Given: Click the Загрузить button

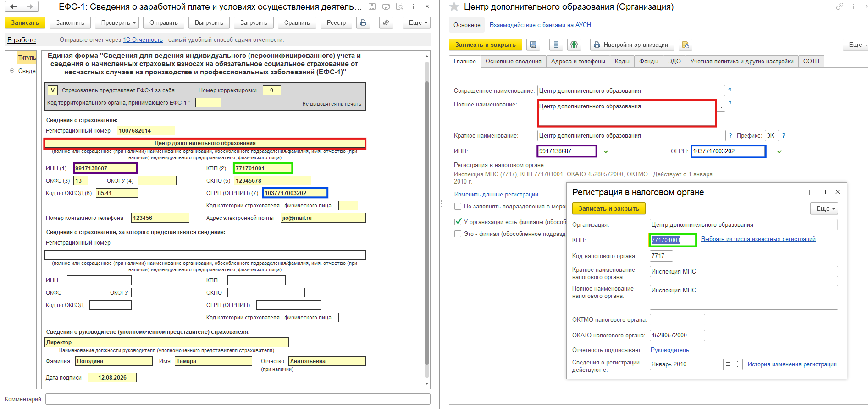Looking at the screenshot, I should [x=254, y=22].
